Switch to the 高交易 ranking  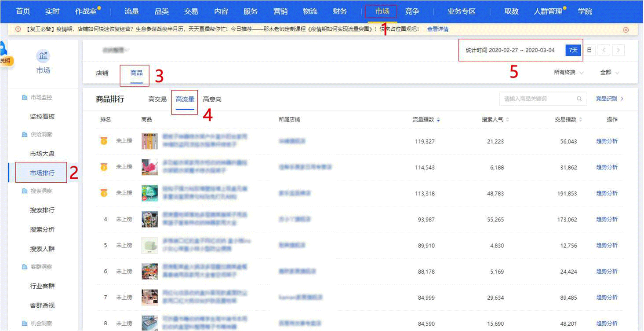point(157,99)
